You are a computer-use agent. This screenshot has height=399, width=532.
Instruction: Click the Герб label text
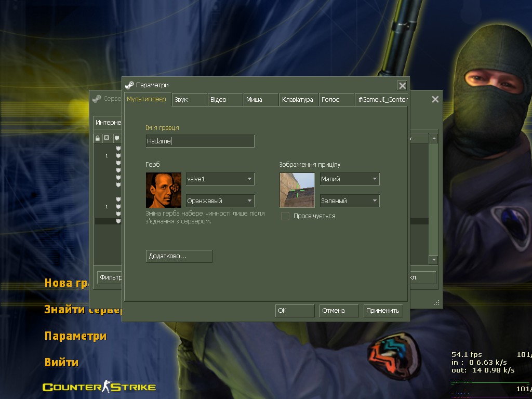153,165
